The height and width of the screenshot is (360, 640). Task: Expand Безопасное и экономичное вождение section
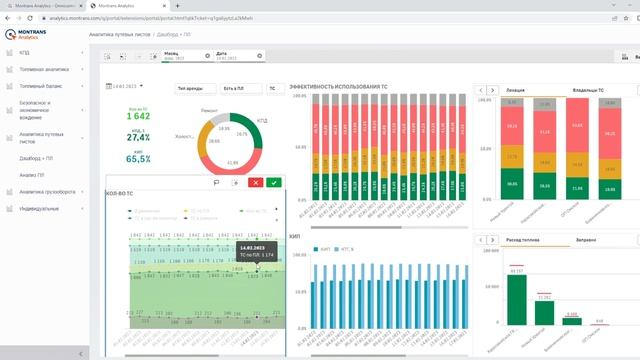click(82, 110)
